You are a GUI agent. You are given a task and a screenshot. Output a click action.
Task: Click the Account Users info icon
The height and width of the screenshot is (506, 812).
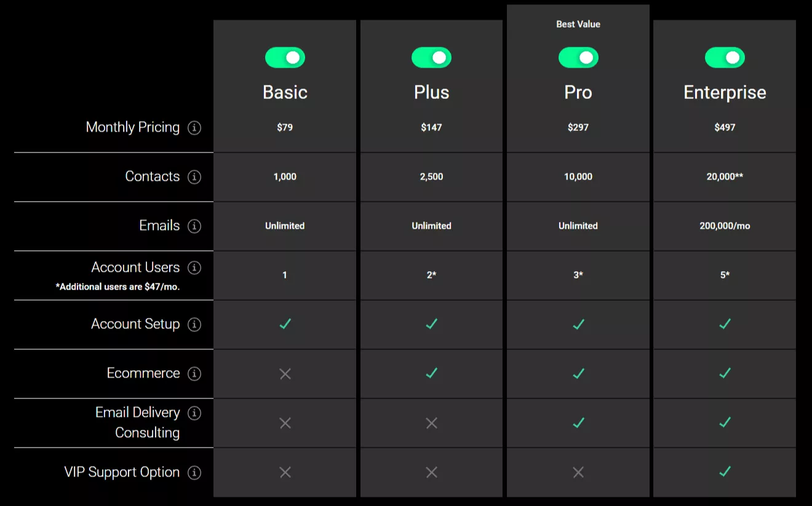pyautogui.click(x=194, y=267)
